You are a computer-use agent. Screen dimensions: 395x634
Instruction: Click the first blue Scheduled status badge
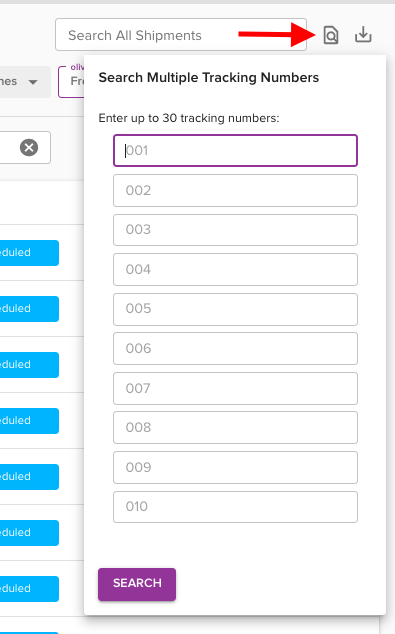29,253
